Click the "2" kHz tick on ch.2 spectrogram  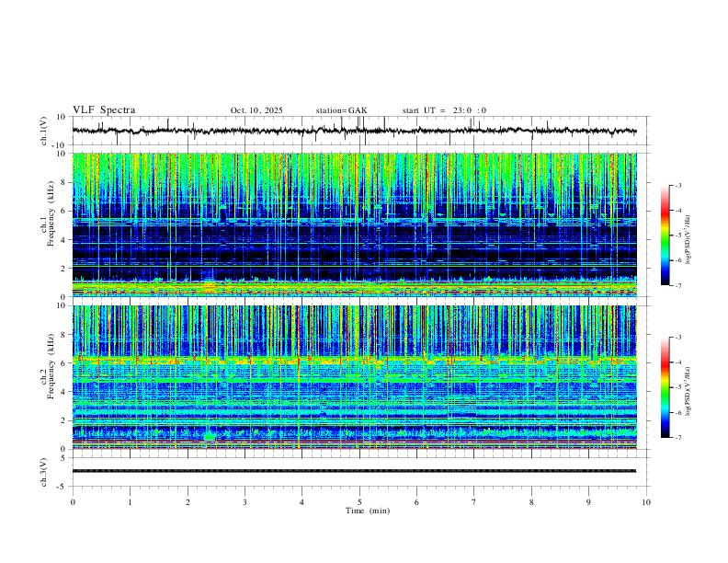[x=63, y=420]
